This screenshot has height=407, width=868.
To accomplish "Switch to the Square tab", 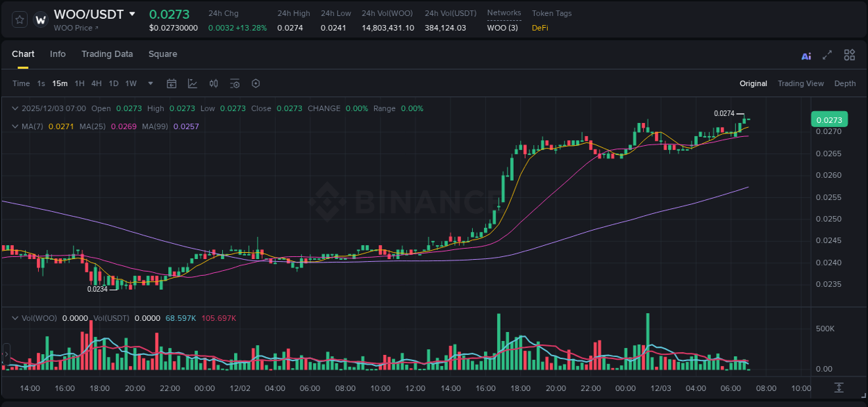I will tap(163, 54).
